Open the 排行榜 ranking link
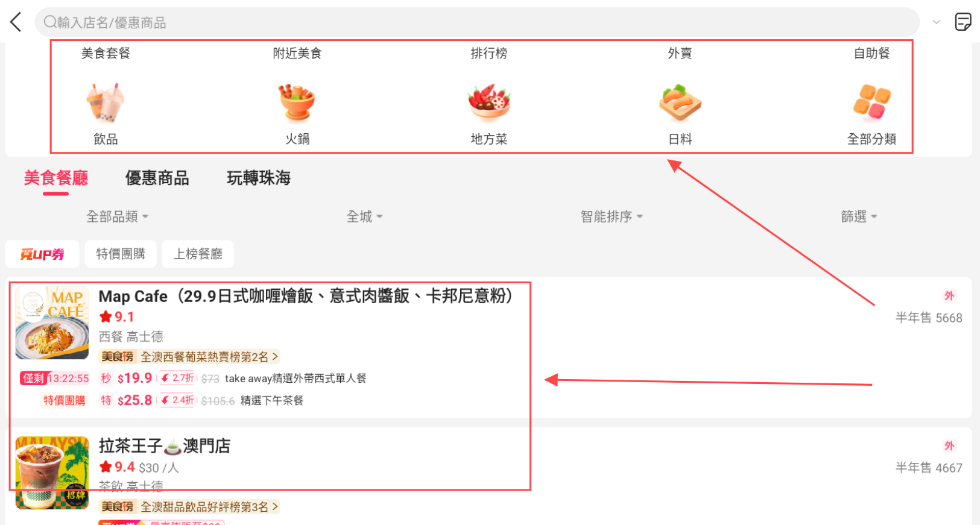 pos(489,53)
